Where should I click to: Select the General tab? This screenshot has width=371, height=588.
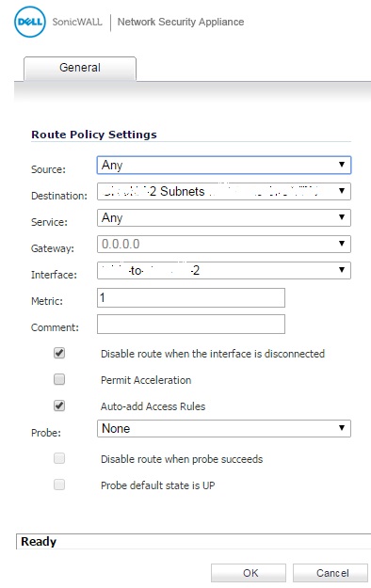coord(80,69)
